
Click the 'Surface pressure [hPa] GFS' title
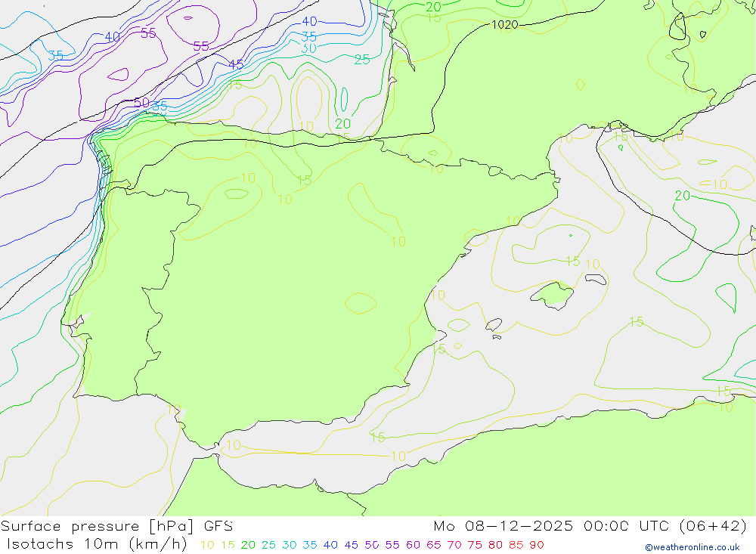point(116,526)
